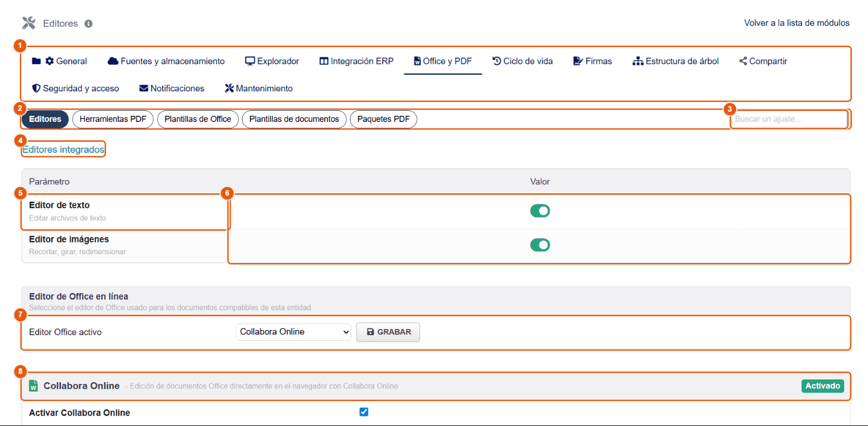The width and height of the screenshot is (868, 426).
Task: Click the Editar archivos de texto description
Action: [x=67, y=218]
